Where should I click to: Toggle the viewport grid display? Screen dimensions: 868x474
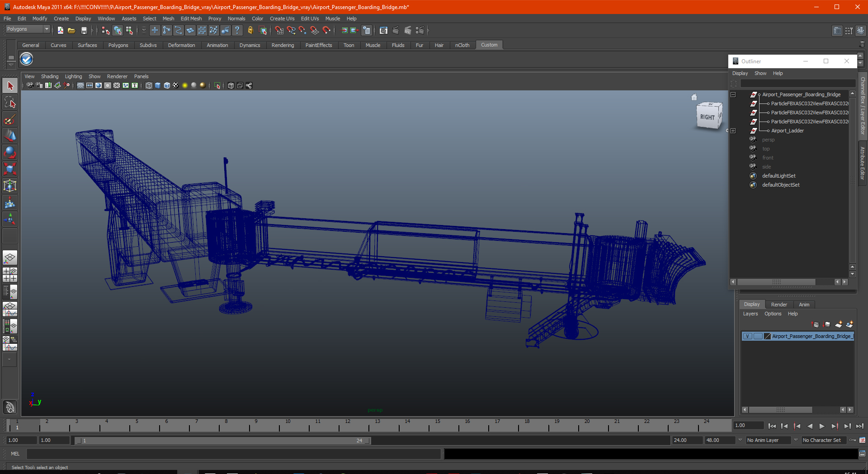coord(80,85)
